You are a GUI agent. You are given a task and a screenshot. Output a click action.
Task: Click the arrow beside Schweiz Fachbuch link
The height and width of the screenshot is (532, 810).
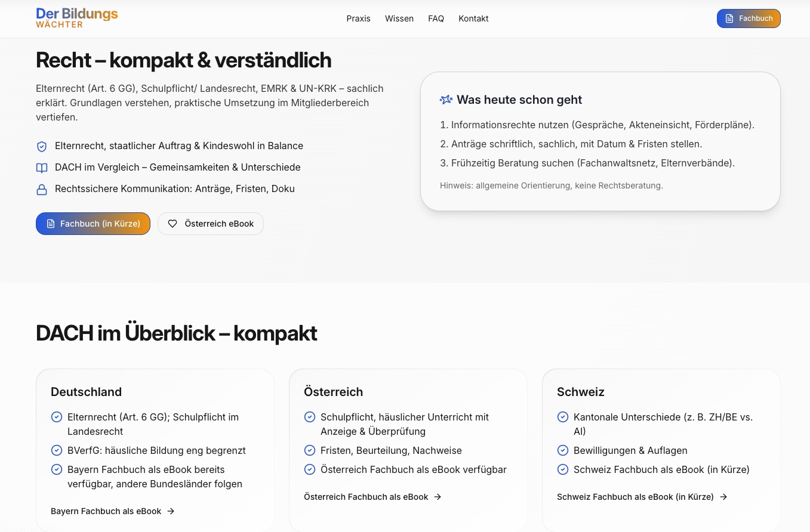723,497
